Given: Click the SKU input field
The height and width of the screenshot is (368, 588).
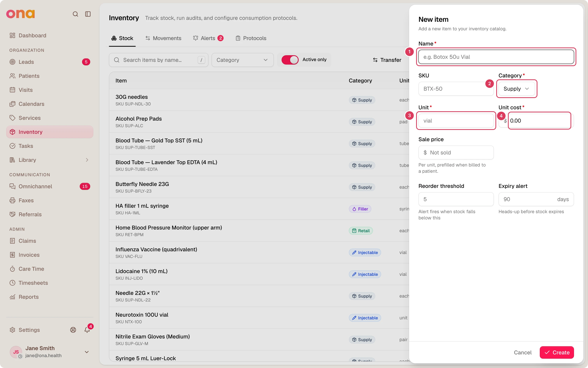Looking at the screenshot, I should pyautogui.click(x=456, y=89).
